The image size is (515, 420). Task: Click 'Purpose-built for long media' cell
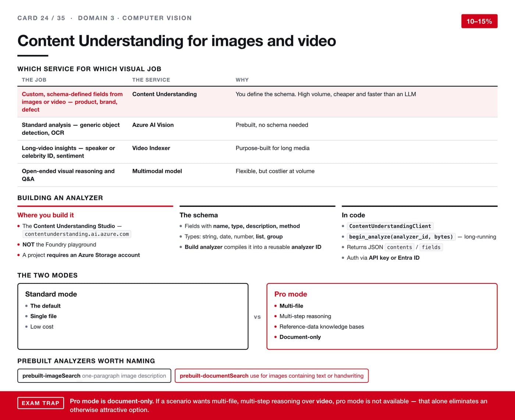273,148
